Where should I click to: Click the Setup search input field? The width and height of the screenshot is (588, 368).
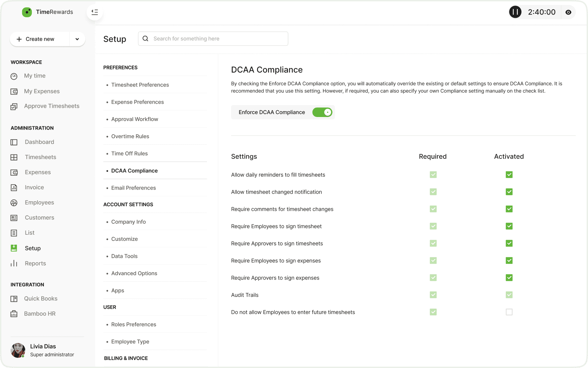pos(219,39)
